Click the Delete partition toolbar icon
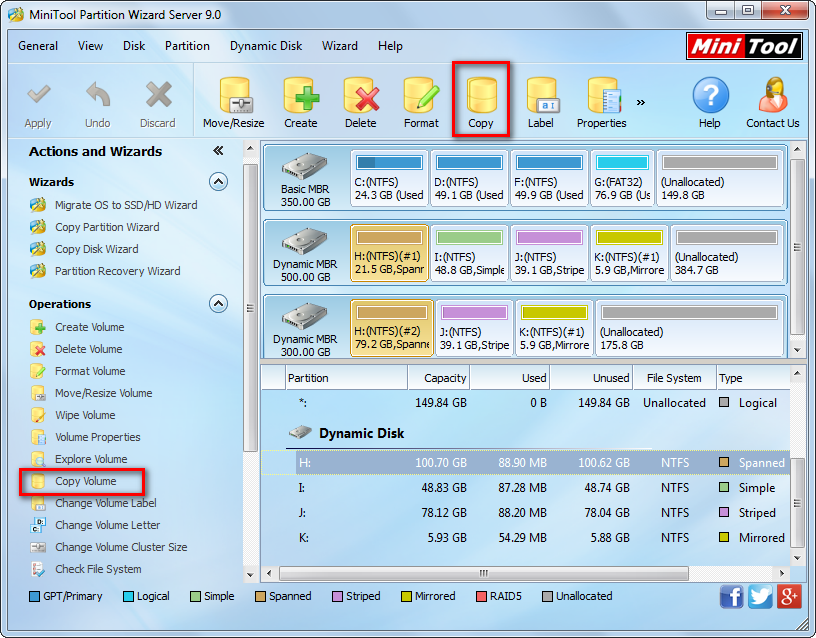816x638 pixels. click(x=361, y=95)
